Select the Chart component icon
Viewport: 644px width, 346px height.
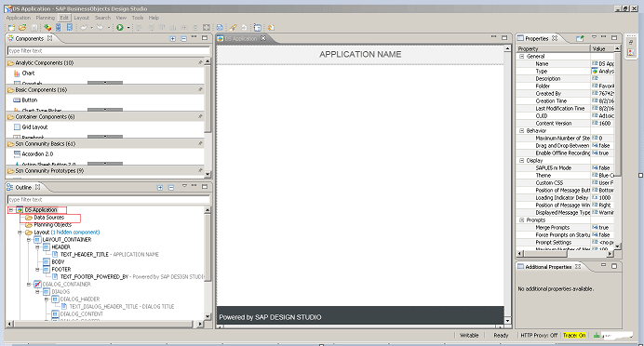click(17, 73)
